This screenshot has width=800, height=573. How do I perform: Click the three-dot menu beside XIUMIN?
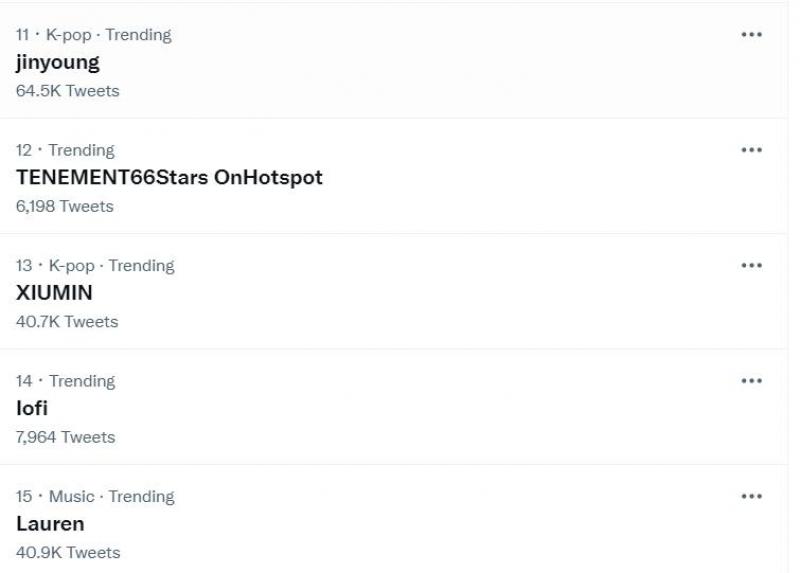751,266
